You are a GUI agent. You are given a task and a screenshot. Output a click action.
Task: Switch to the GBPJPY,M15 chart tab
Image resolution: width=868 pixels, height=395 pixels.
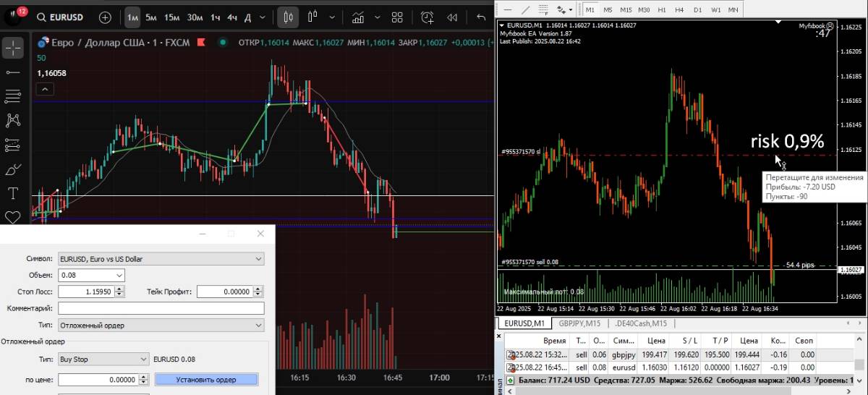580,323
